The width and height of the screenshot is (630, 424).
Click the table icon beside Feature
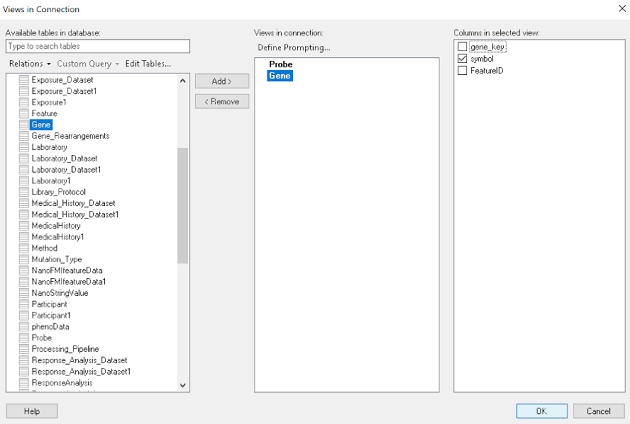tap(25, 114)
